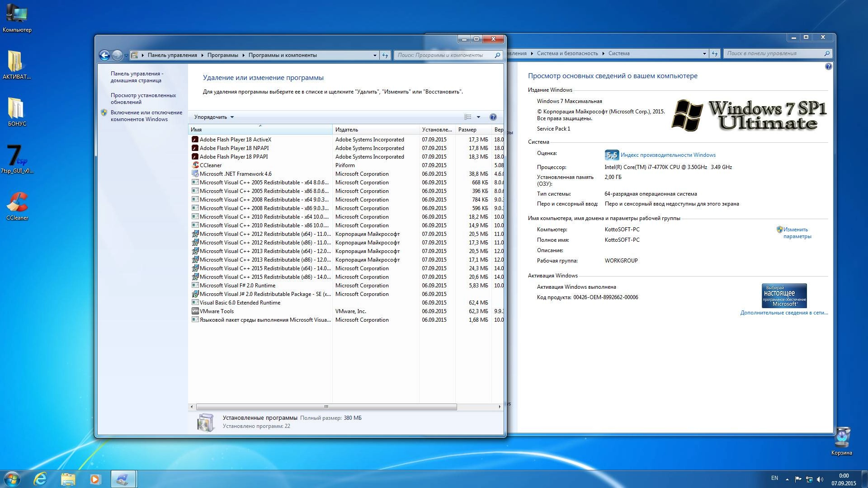This screenshot has height=488, width=868.
Task: Sort list by Размер column header
Action: [x=473, y=130]
